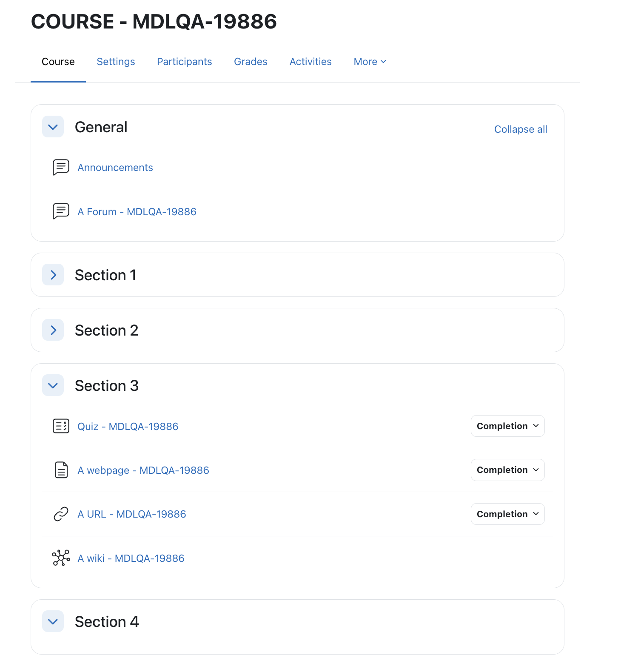Open the More tab menu
The height and width of the screenshot is (672, 621).
pos(370,62)
